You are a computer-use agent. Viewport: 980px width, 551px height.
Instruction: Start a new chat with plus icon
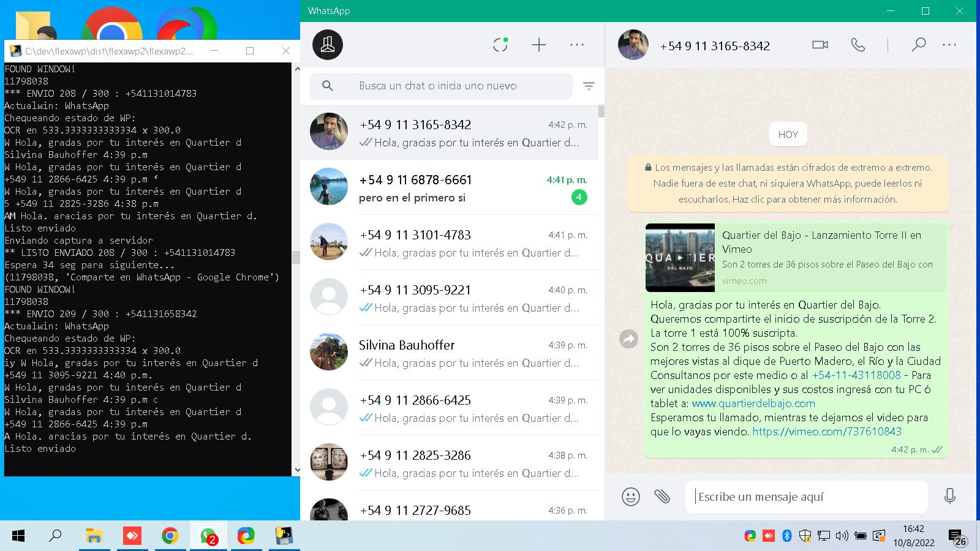[x=539, y=45]
